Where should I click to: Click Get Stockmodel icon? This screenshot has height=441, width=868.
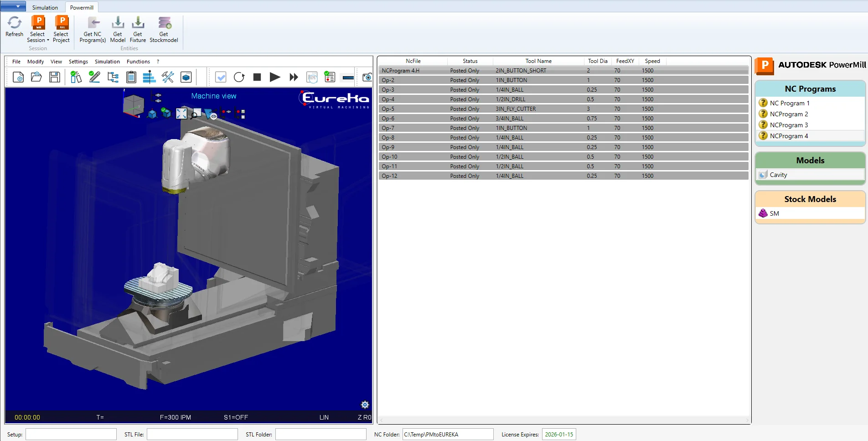[164, 23]
